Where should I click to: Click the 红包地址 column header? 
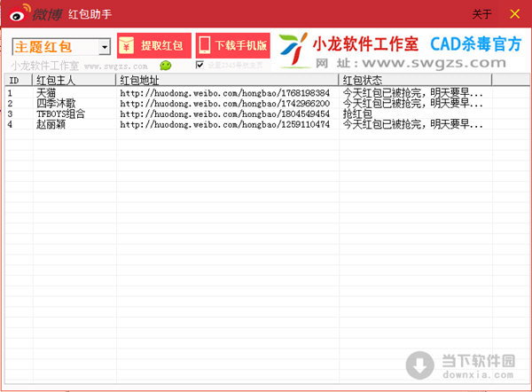pyautogui.click(x=227, y=80)
